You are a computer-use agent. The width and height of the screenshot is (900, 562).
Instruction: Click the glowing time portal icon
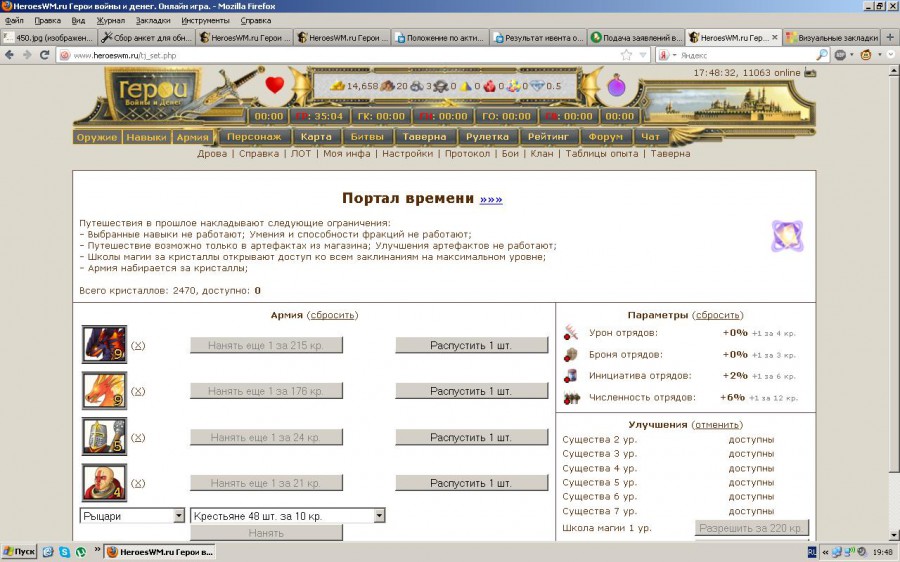786,236
